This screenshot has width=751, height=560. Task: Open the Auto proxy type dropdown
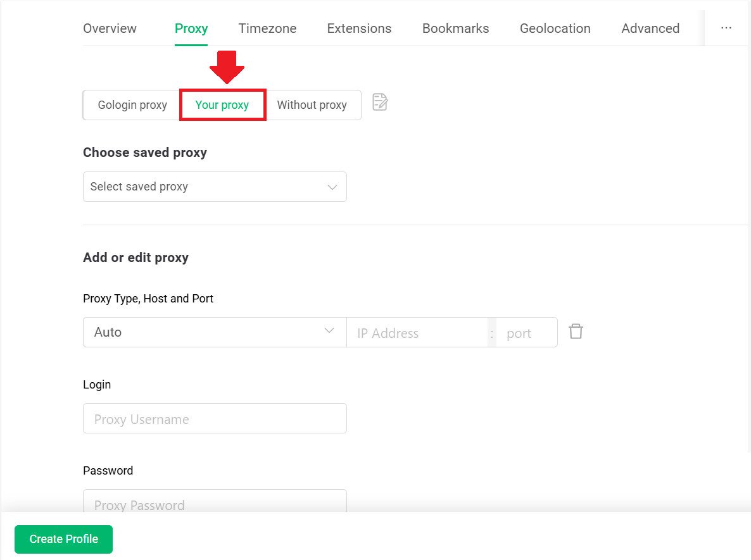pos(215,332)
